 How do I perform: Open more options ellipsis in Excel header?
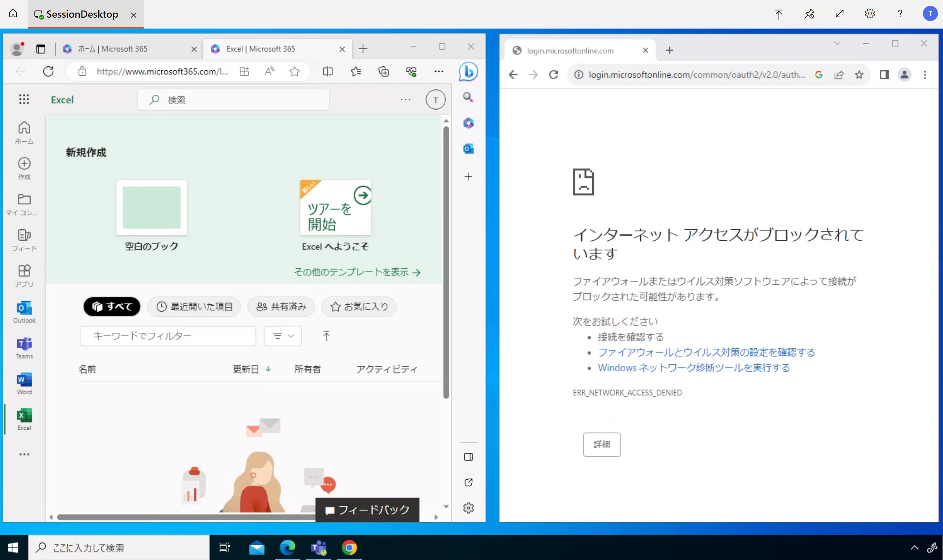tap(405, 100)
